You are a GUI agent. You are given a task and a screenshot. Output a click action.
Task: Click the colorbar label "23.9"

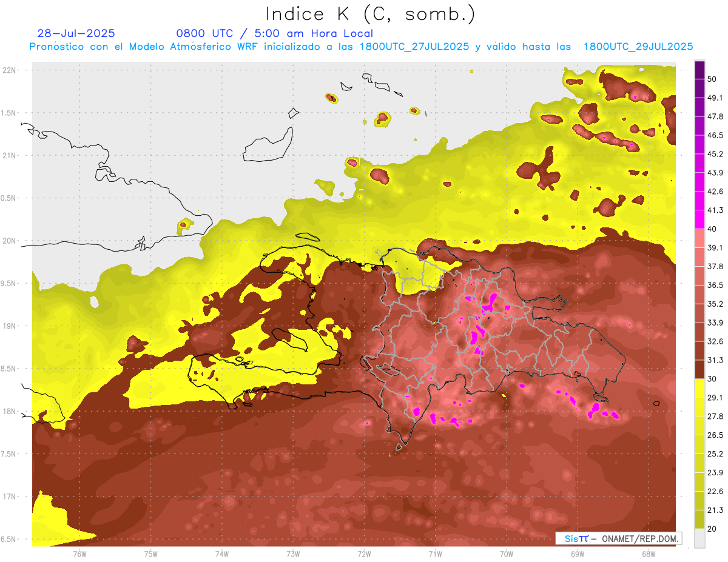point(715,473)
